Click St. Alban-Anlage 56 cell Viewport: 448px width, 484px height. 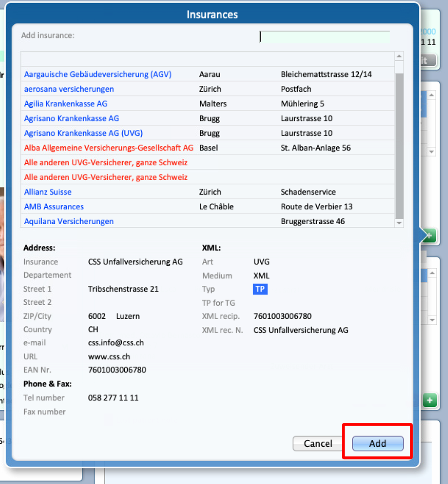click(316, 148)
